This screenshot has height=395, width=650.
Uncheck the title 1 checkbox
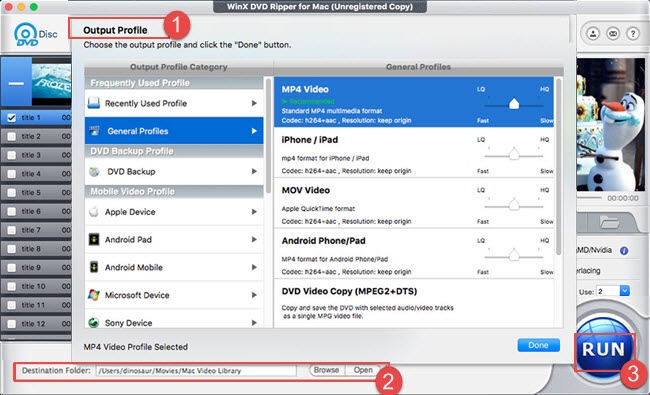[12, 118]
